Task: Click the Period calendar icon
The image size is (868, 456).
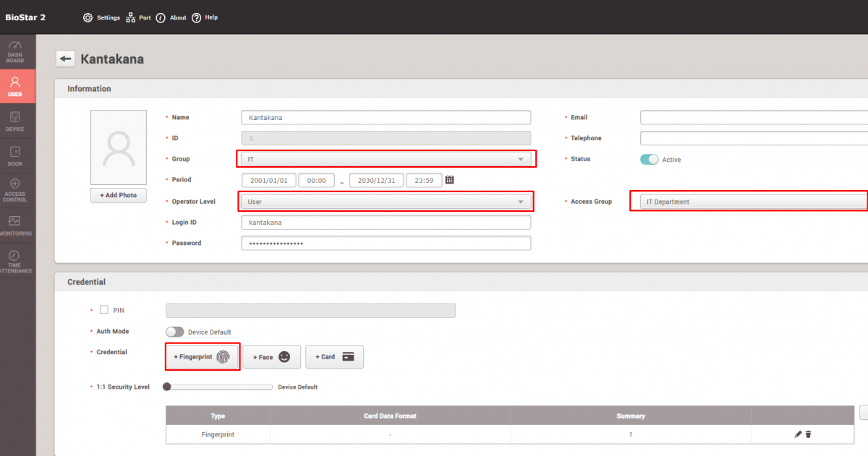Action: (x=449, y=180)
